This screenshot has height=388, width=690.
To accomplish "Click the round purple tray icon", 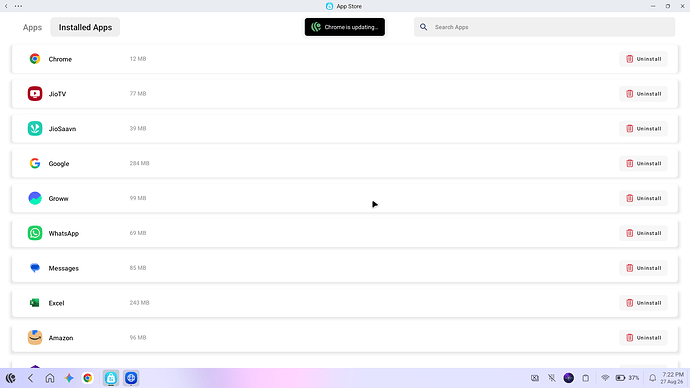I will [569, 378].
